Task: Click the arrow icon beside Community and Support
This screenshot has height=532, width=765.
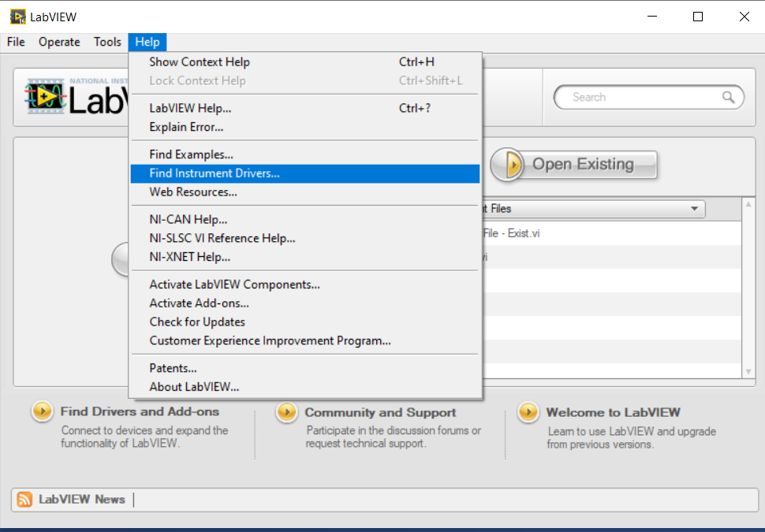Action: (285, 411)
